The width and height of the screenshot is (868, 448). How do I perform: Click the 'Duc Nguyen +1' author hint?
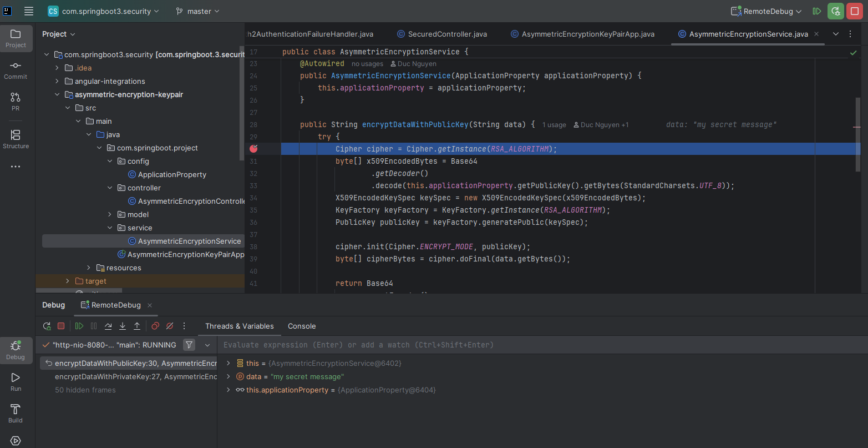(x=601, y=125)
